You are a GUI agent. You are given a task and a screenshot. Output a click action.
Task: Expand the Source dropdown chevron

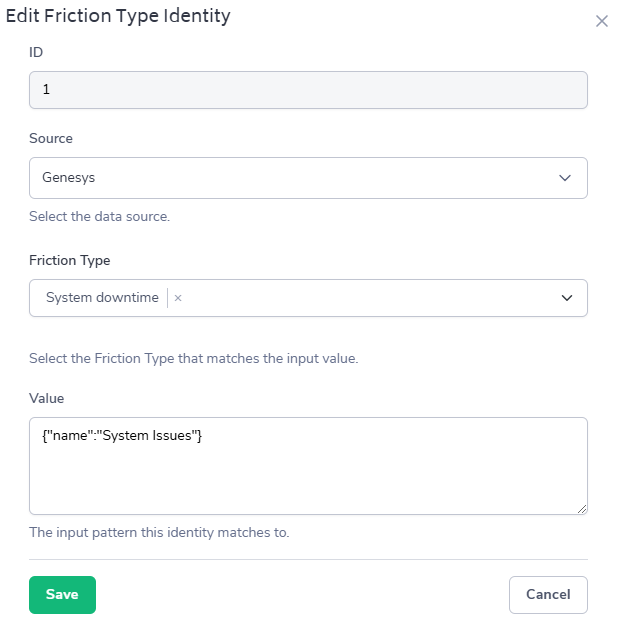pyautogui.click(x=565, y=178)
